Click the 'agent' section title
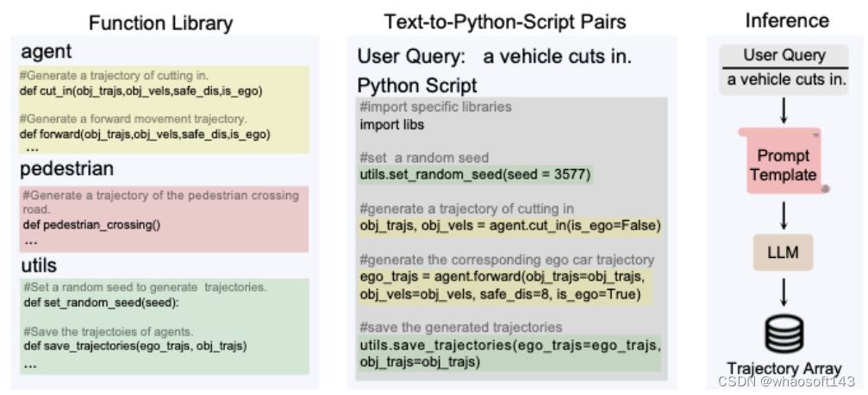 [x=47, y=52]
